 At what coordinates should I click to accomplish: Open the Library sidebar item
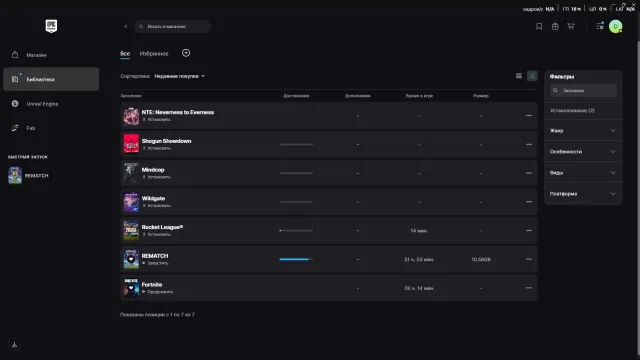pyautogui.click(x=51, y=79)
